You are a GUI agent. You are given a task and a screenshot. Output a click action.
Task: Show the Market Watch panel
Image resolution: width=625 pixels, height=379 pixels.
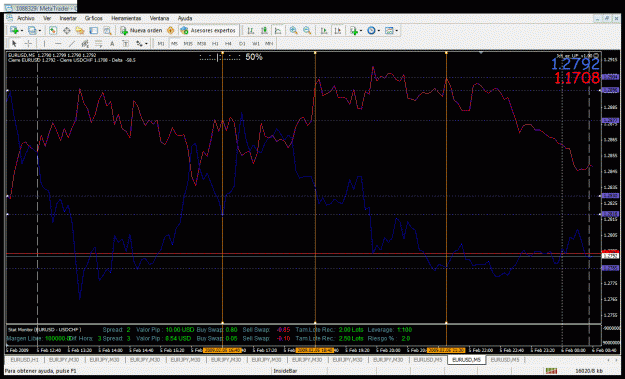click(x=53, y=31)
